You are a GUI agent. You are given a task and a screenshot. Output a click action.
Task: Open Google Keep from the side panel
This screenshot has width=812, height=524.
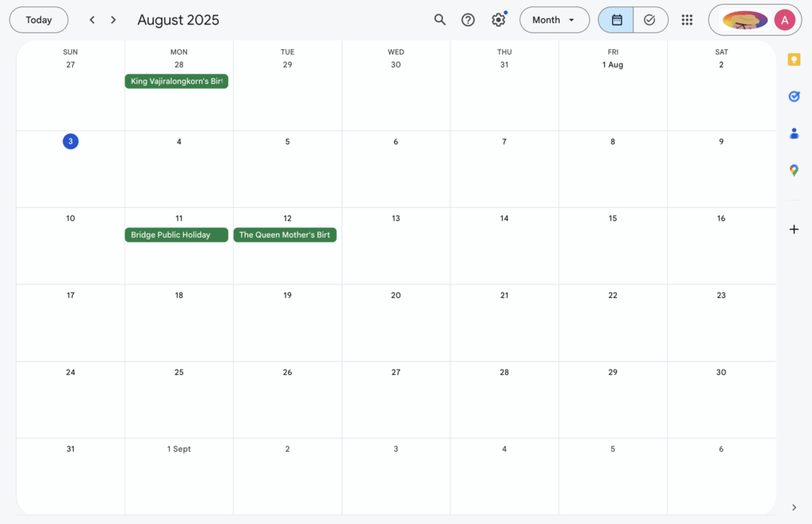point(794,59)
